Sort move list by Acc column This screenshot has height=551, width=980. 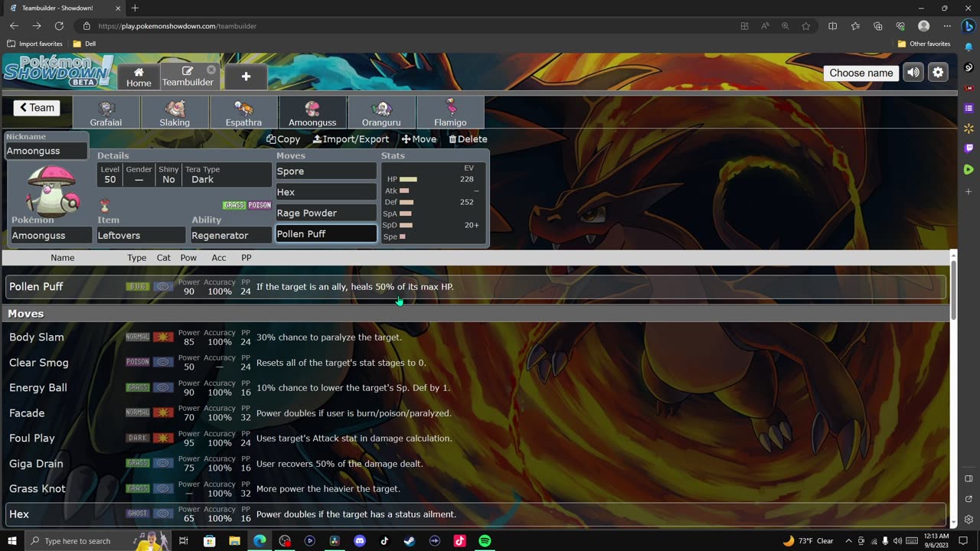[x=219, y=258]
